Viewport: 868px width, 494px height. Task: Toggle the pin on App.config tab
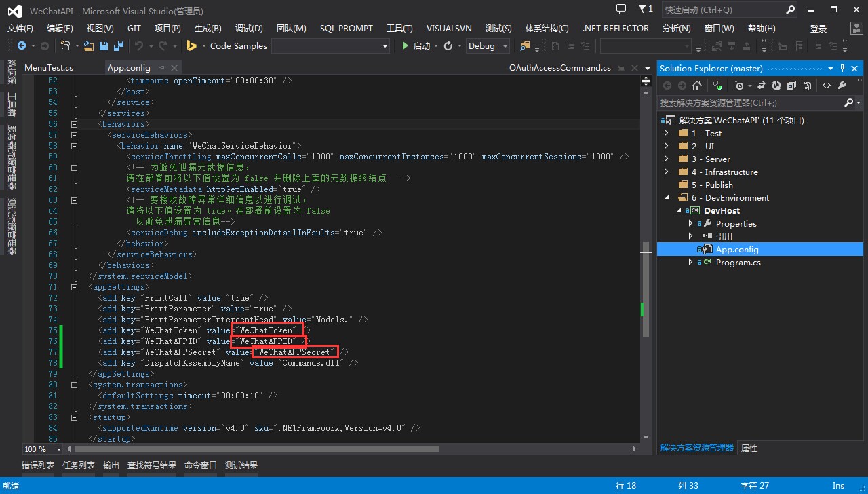click(163, 68)
